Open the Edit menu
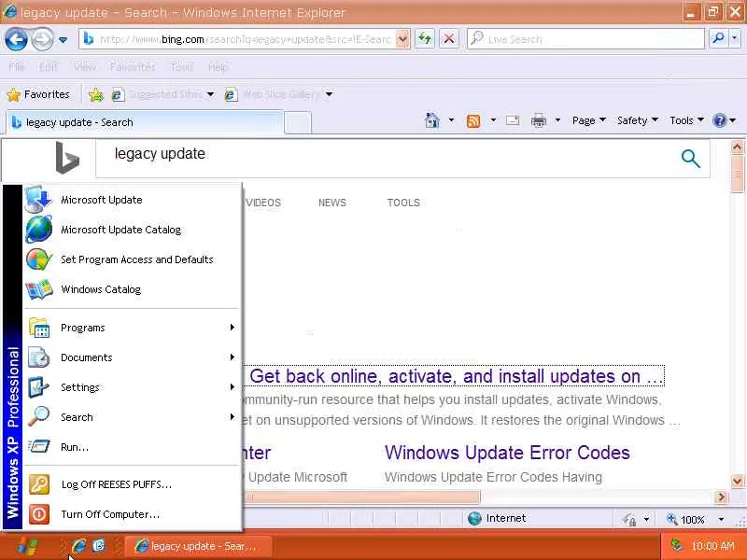The width and height of the screenshot is (747, 560). (49, 66)
